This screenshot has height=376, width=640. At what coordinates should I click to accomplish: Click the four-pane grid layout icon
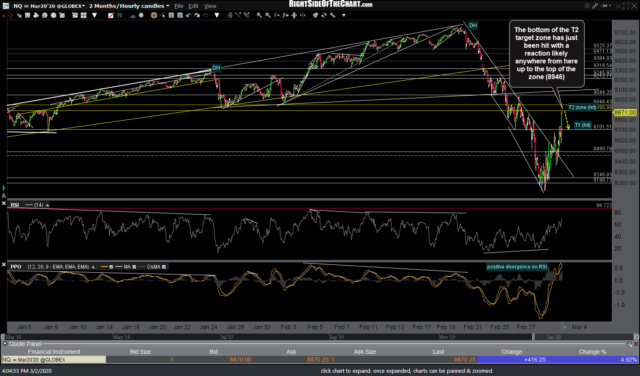(x=83, y=16)
